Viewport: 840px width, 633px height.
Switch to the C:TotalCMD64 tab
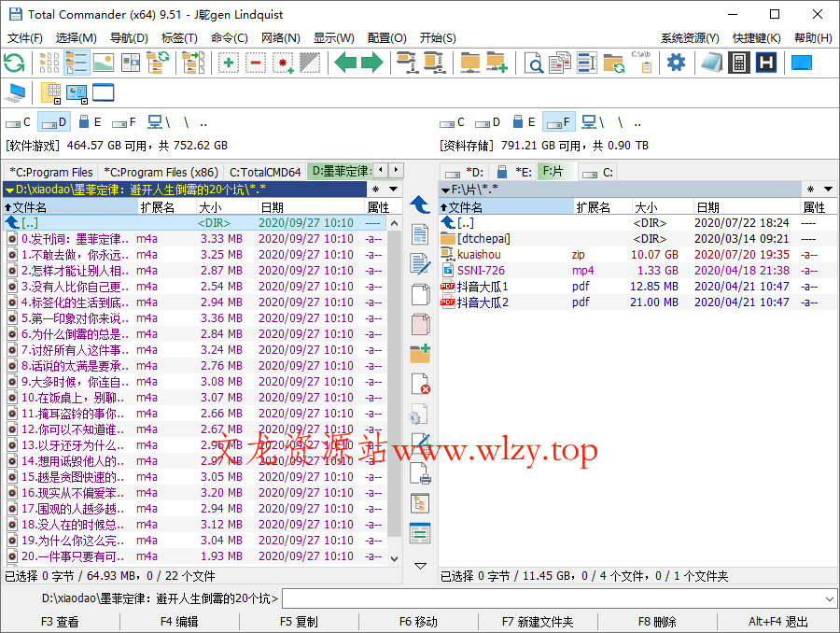[265, 172]
